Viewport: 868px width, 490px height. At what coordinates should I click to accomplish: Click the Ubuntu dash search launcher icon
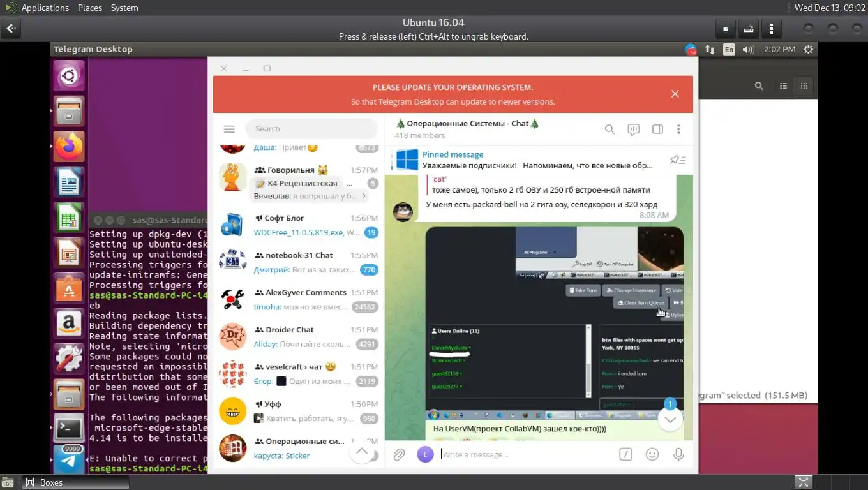pyautogui.click(x=69, y=77)
